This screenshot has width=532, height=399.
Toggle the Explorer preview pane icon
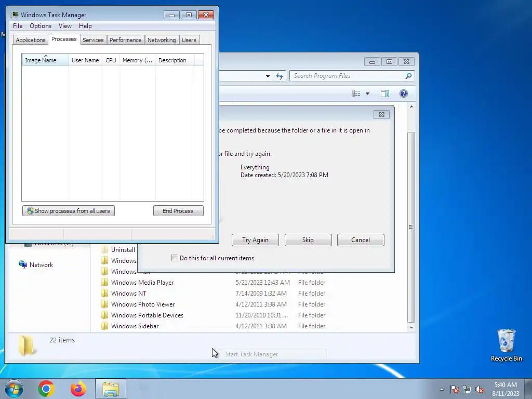coord(385,94)
